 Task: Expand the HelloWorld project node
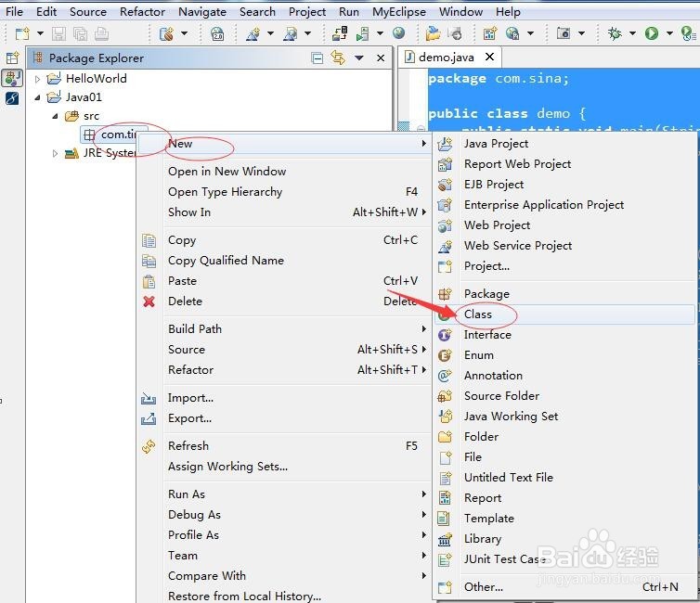(37, 79)
